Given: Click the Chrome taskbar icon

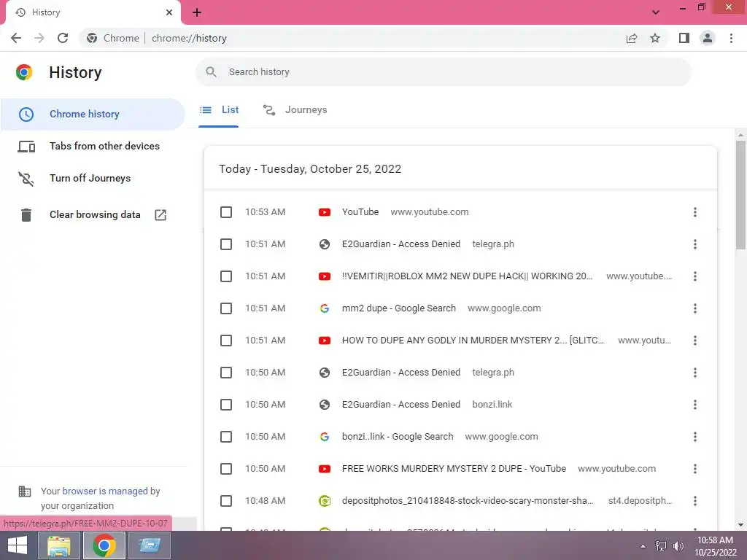Looking at the screenshot, I should [104, 545].
